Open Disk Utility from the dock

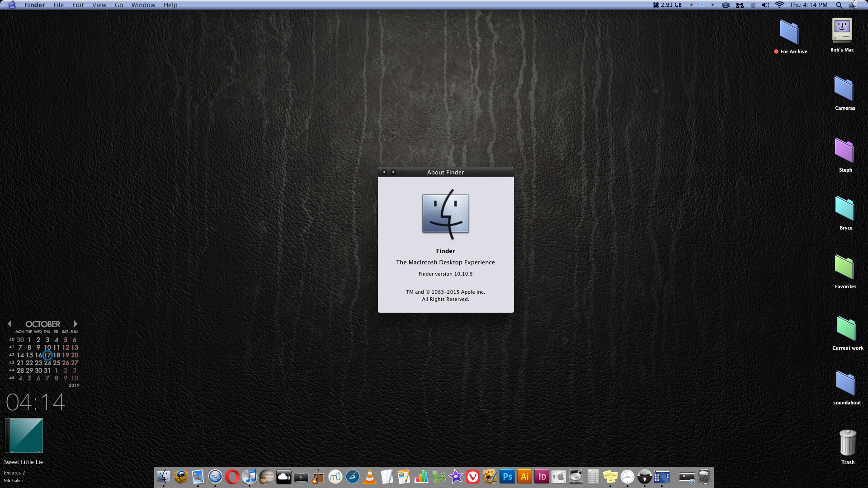(x=576, y=477)
